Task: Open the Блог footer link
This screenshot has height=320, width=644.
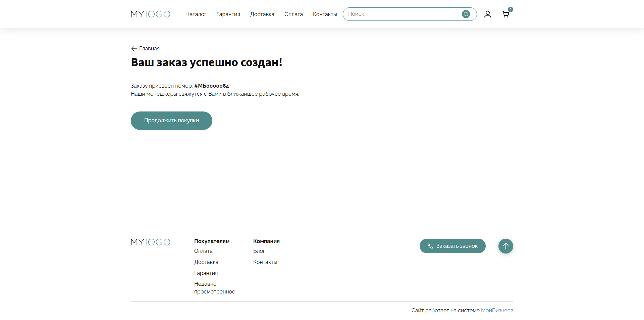Action: tap(259, 251)
